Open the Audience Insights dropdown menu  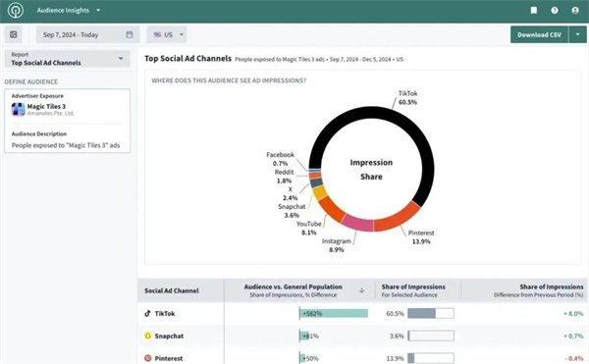[x=69, y=11]
